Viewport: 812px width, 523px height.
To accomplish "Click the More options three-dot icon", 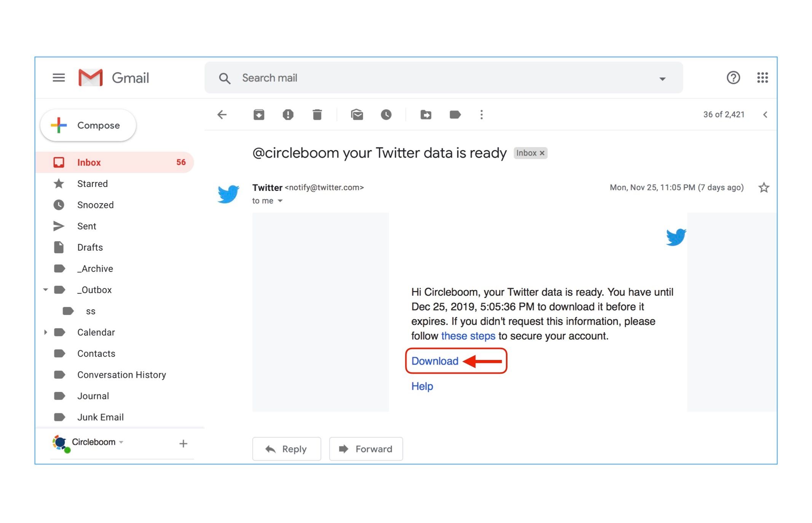I will coord(482,115).
